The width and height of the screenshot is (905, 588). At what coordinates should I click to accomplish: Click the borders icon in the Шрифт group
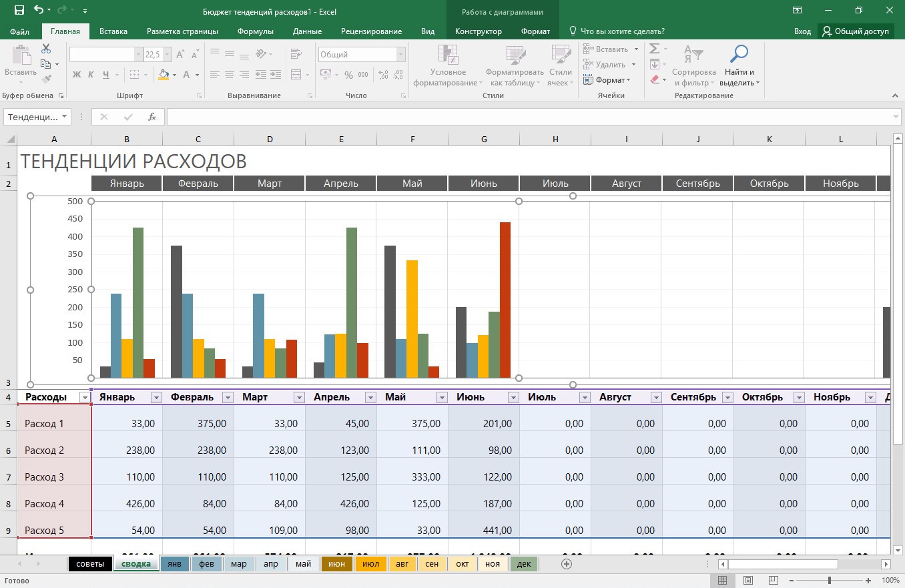(x=134, y=75)
